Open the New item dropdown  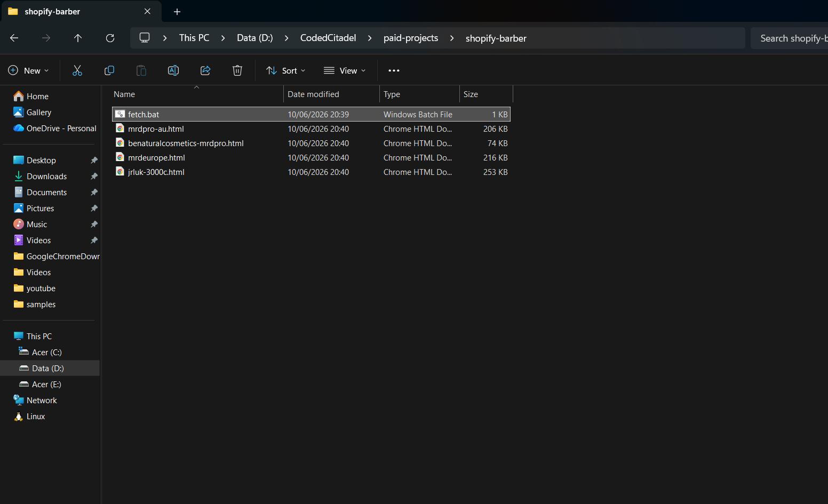point(28,70)
